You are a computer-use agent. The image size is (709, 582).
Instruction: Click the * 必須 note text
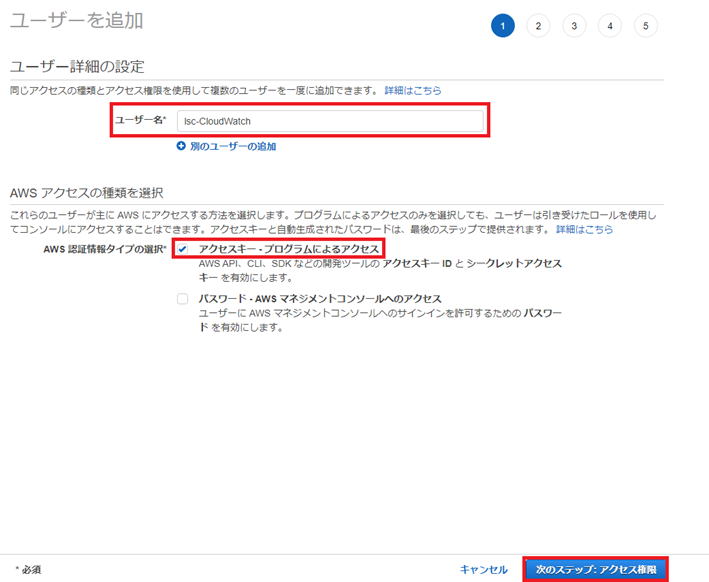point(28,570)
